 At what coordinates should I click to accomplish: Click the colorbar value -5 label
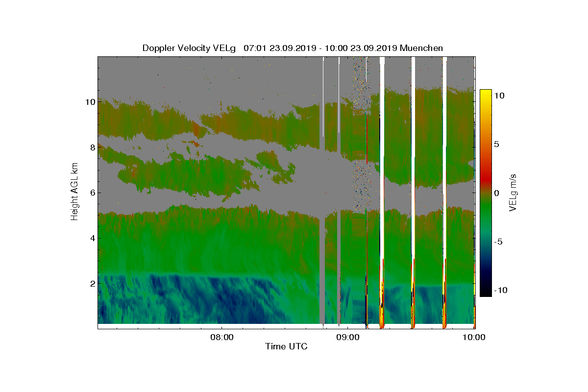(x=498, y=241)
